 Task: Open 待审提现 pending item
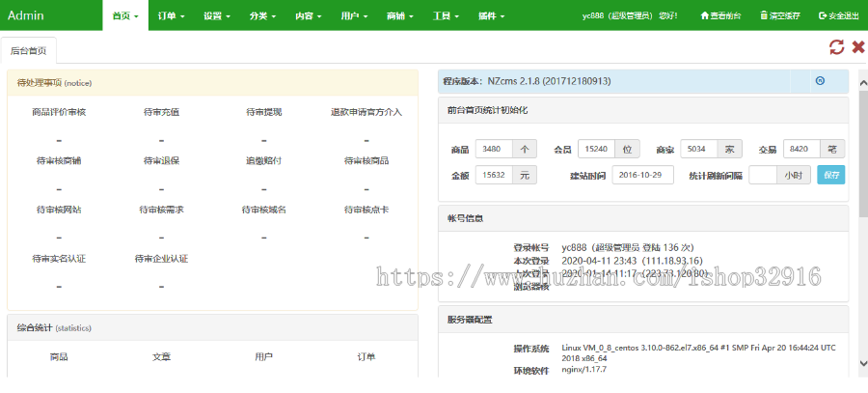click(x=264, y=112)
